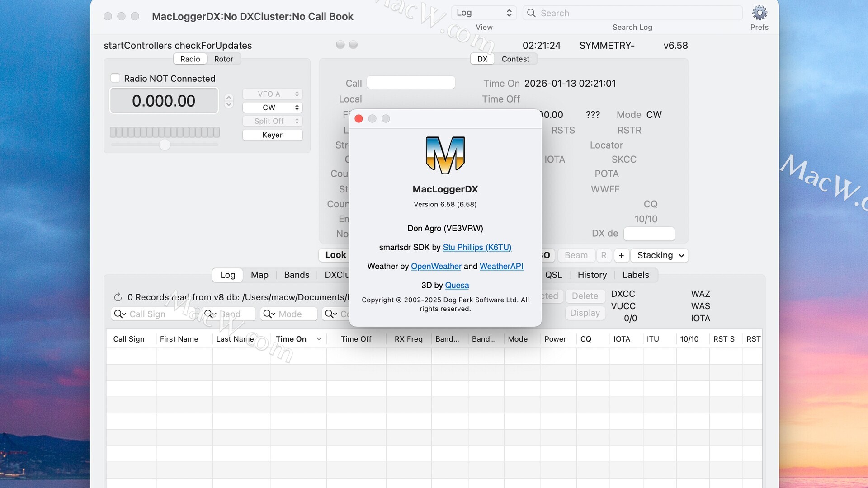Image resolution: width=868 pixels, height=488 pixels.
Task: Click the plus button beside Stacking
Action: (621, 255)
